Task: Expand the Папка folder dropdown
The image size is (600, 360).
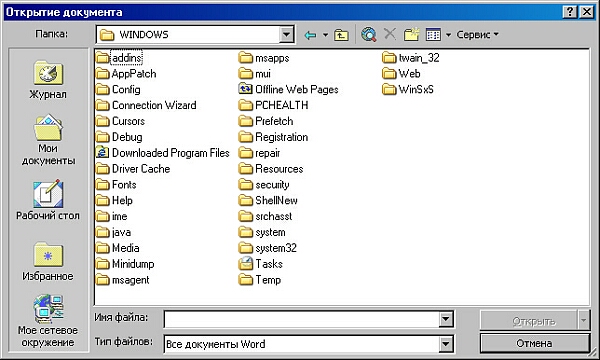Action: click(286, 35)
